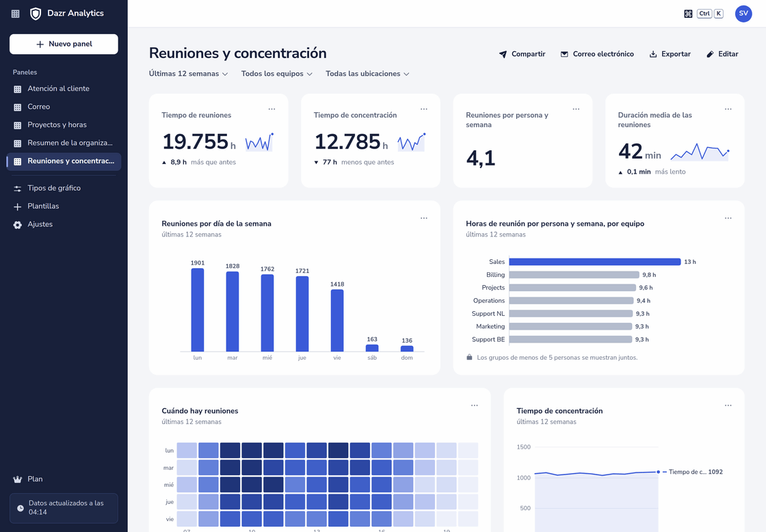Click the Editar button
This screenshot has width=766, height=532.
[x=722, y=54]
